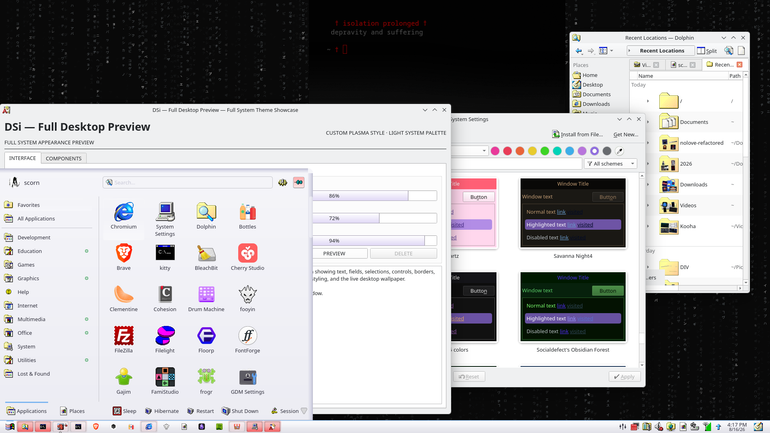Image resolution: width=770 pixels, height=433 pixels.
Task: Click Get New in System Settings
Action: pos(626,134)
